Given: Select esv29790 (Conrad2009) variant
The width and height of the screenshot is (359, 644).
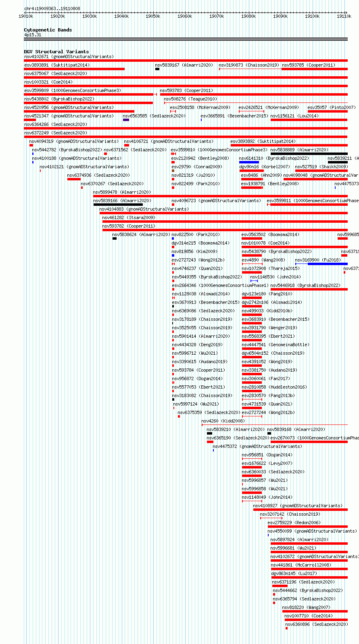Looking at the screenshot, I should [x=197, y=167].
